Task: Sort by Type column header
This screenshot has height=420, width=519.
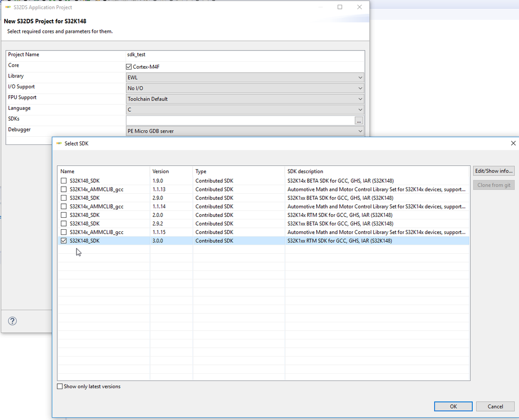Action: click(239, 172)
